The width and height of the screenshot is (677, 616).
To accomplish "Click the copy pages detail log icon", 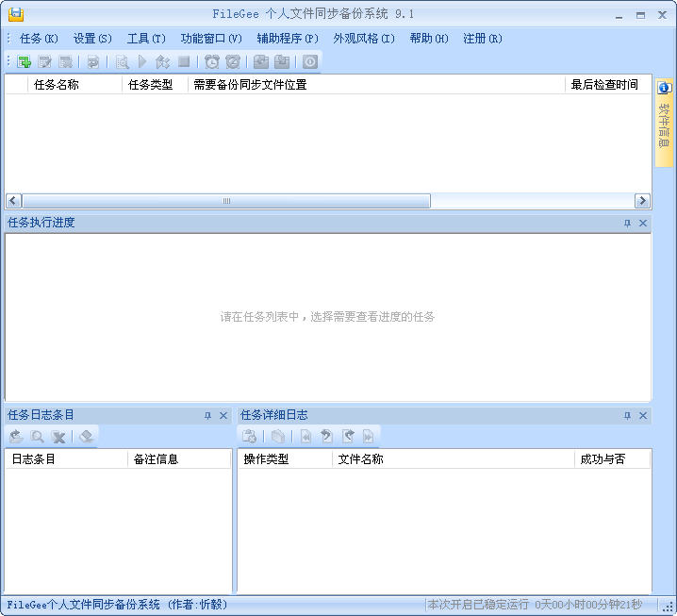I will point(277,437).
